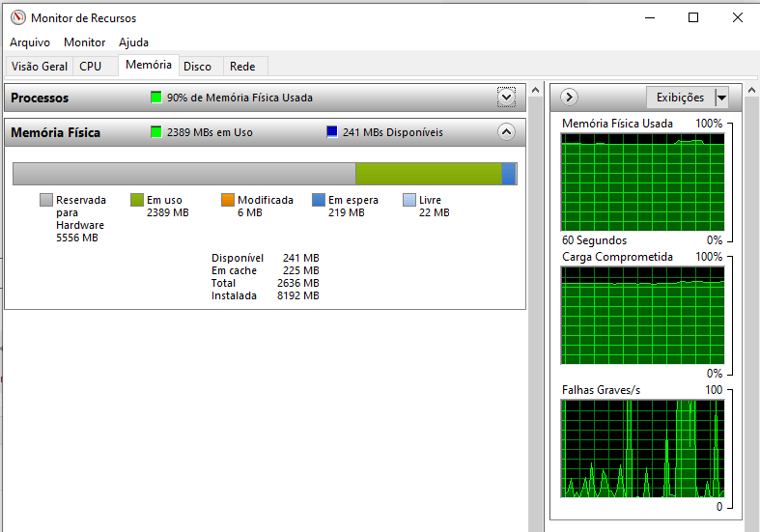This screenshot has height=532, width=760.
Task: Click the '5556 MB' reserved hardware value
Action: coord(77,238)
